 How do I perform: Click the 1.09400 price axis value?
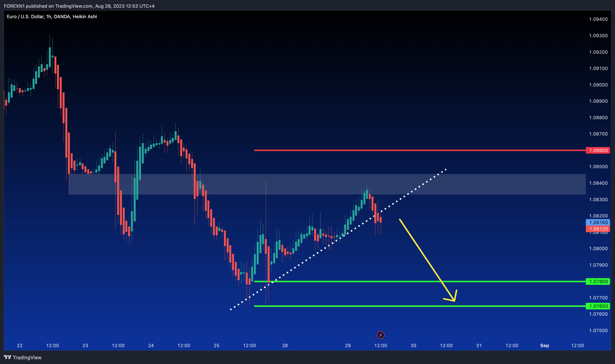pyautogui.click(x=598, y=19)
